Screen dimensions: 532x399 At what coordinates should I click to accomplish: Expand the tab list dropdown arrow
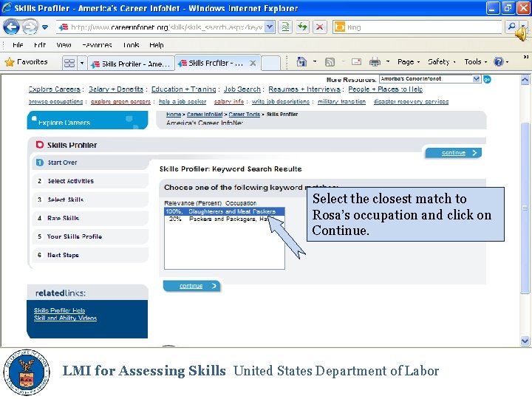[82, 63]
